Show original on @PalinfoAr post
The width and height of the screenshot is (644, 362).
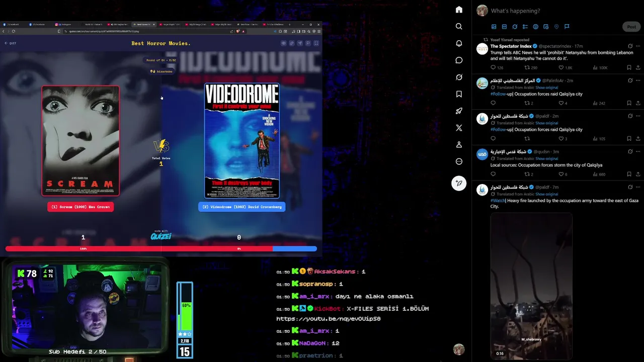pos(546,87)
